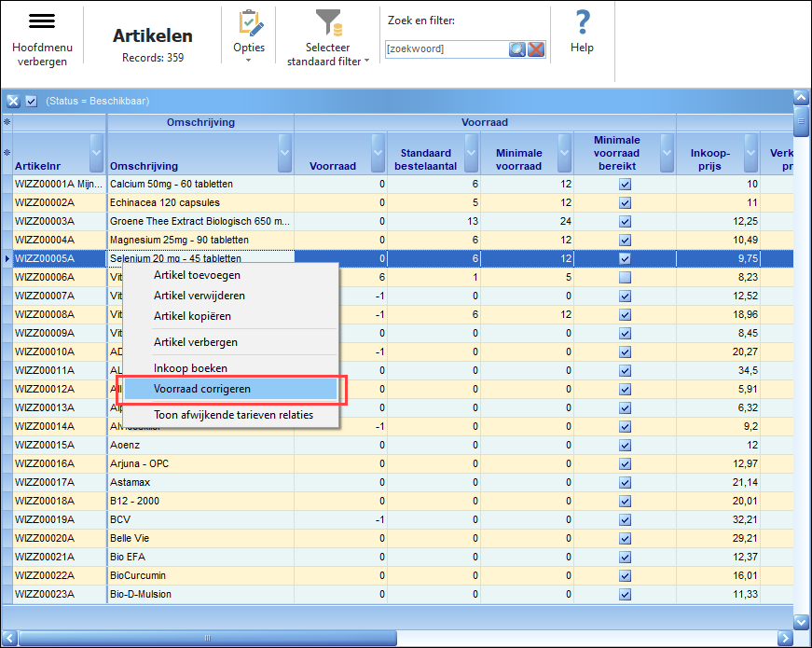Open Voorraad column filter dropdown
Screen dimensions: 812x648
(x=378, y=153)
